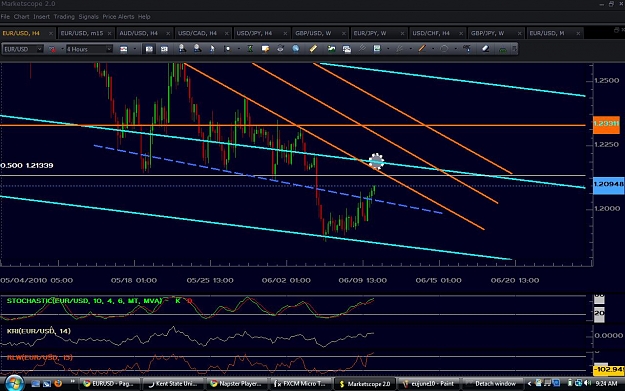
Task: Click the STOCHASTIC indicator label
Action: pyautogui.click(x=84, y=301)
